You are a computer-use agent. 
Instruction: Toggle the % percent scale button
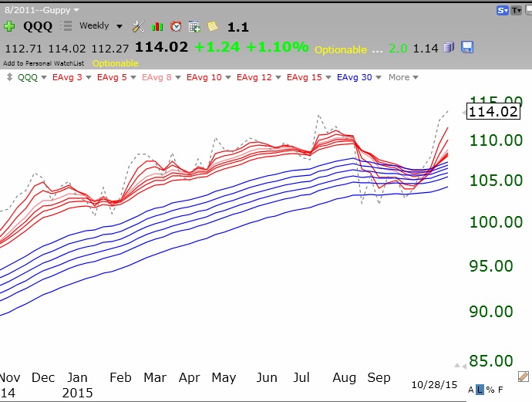click(490, 390)
